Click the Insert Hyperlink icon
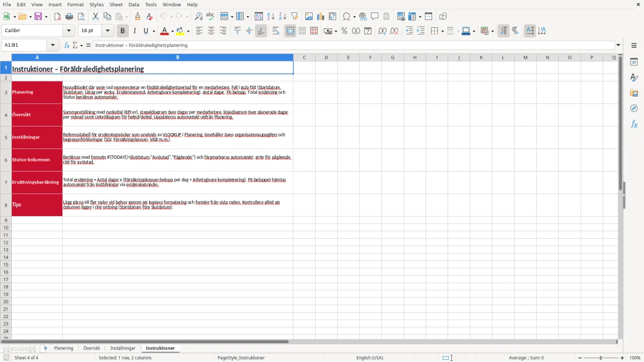 coord(363,17)
